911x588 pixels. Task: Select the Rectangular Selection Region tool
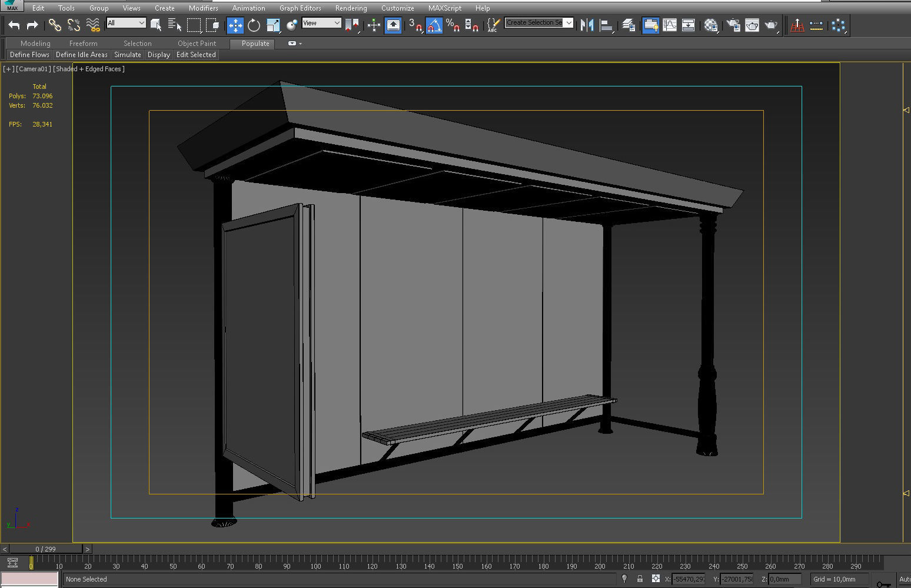point(194,25)
